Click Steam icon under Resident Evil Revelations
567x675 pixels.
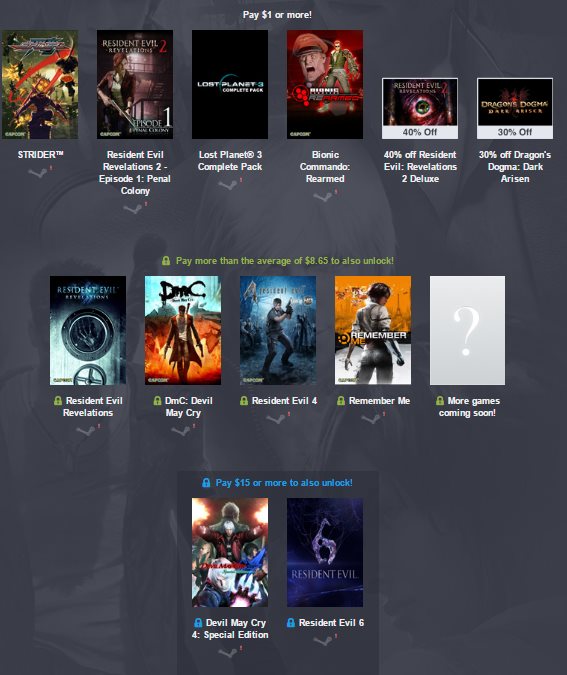tap(86, 430)
